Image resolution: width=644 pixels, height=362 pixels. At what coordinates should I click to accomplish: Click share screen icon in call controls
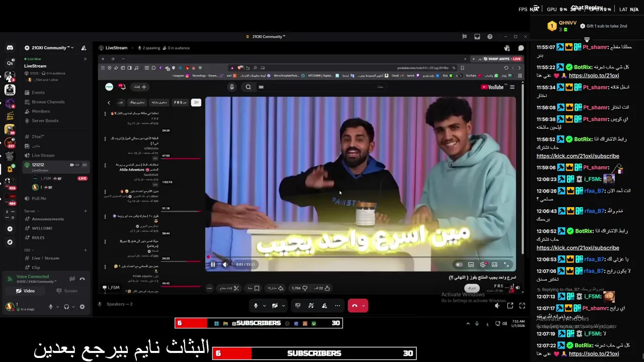coord(298,306)
